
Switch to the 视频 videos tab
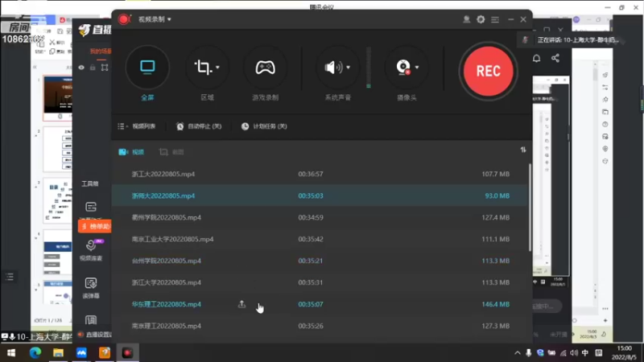[131, 152]
